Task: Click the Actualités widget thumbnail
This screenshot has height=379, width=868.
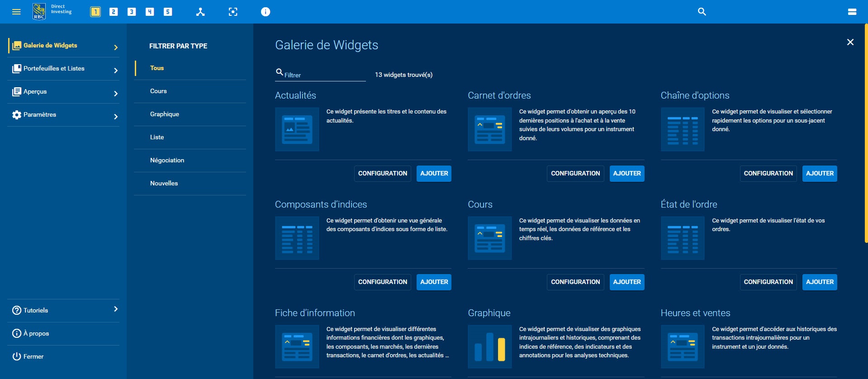Action: (x=297, y=129)
